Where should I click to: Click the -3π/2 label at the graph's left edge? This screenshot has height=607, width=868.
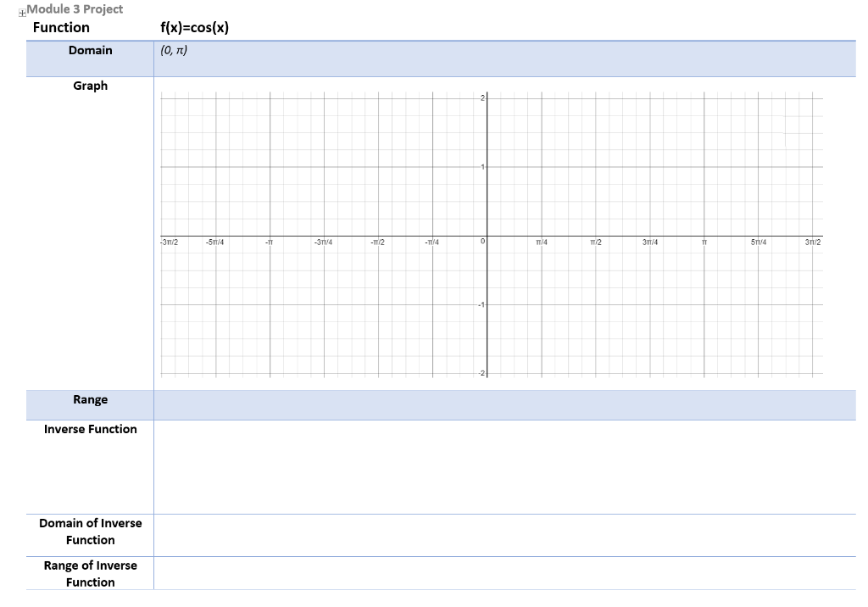tap(169, 242)
